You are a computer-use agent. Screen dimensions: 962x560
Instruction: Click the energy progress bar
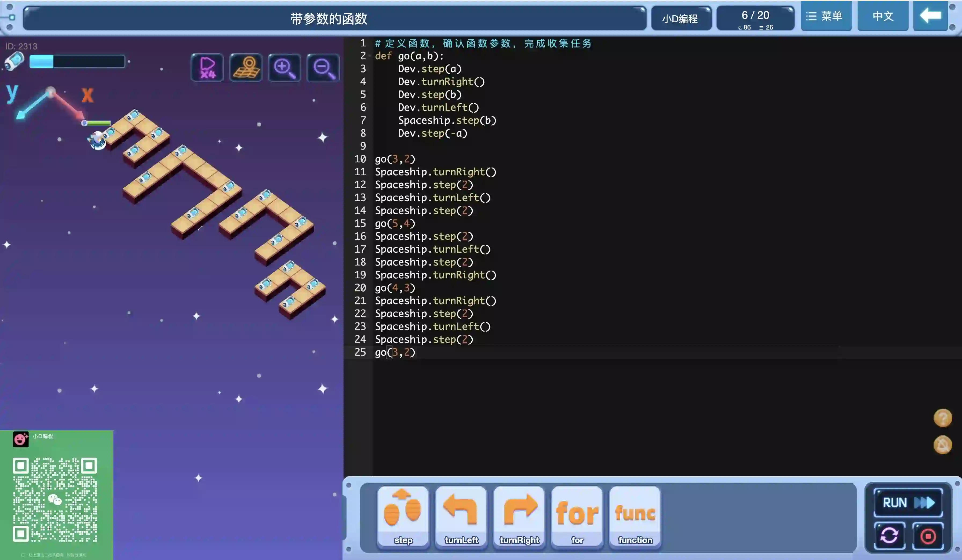[77, 61]
